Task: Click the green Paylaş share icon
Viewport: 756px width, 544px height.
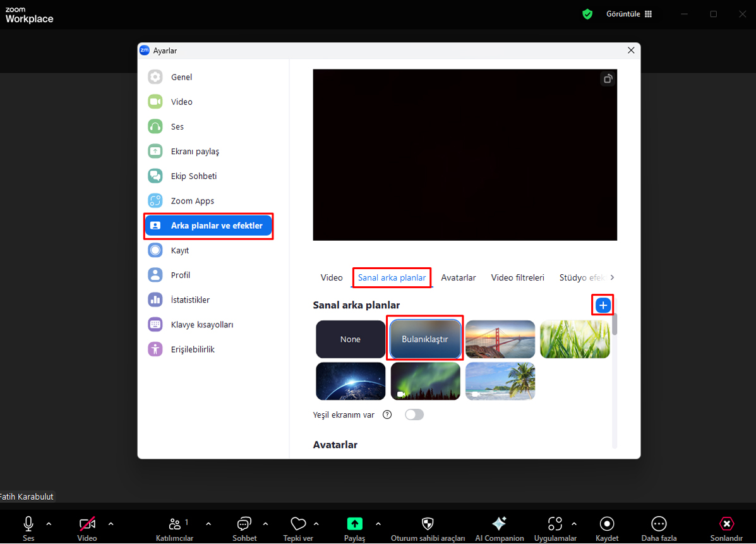Action: (355, 524)
